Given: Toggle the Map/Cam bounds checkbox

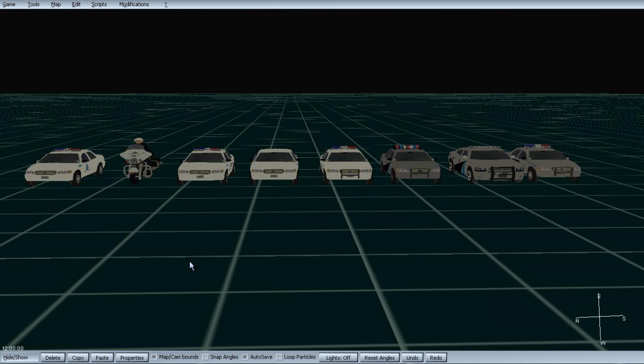Looking at the screenshot, I should 154,357.
